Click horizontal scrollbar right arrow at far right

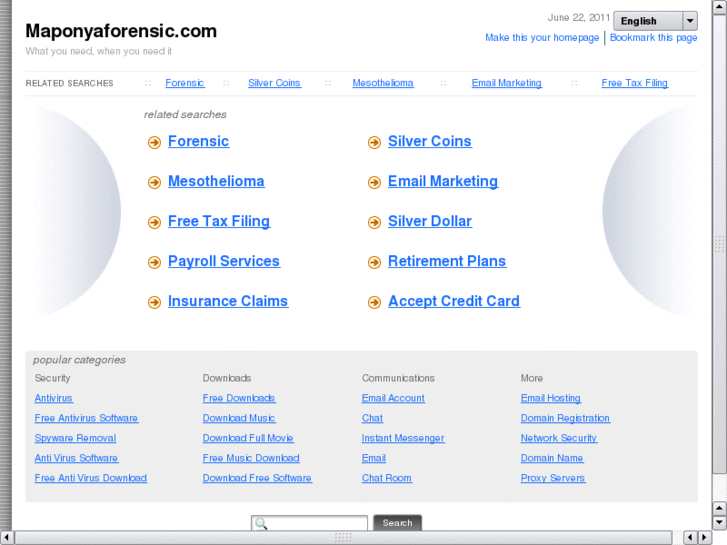pos(704,538)
